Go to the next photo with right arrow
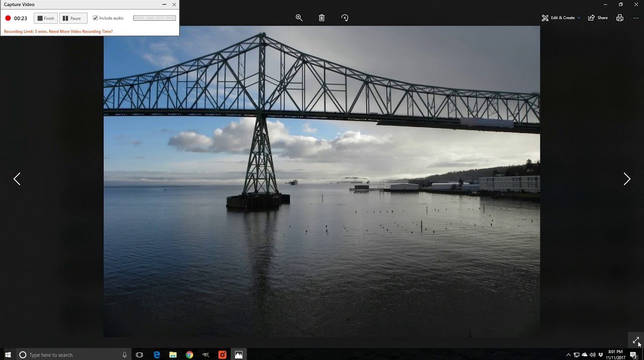644x360 pixels. tap(627, 179)
